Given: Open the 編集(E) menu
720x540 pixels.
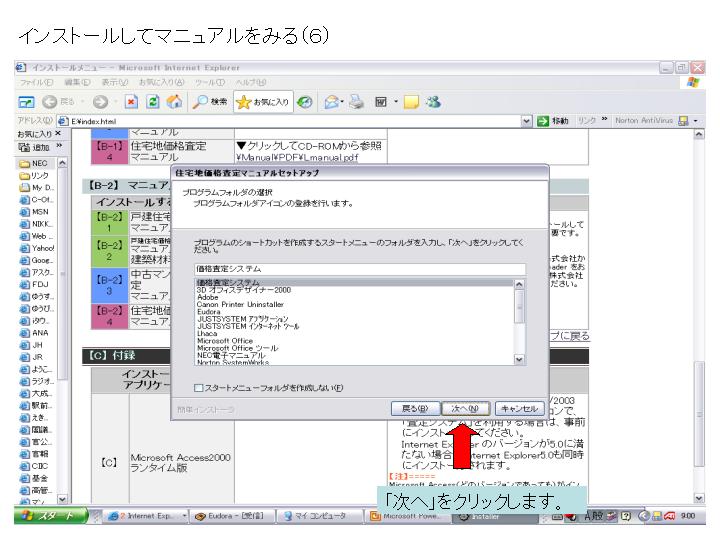Looking at the screenshot, I should pyautogui.click(x=77, y=82).
